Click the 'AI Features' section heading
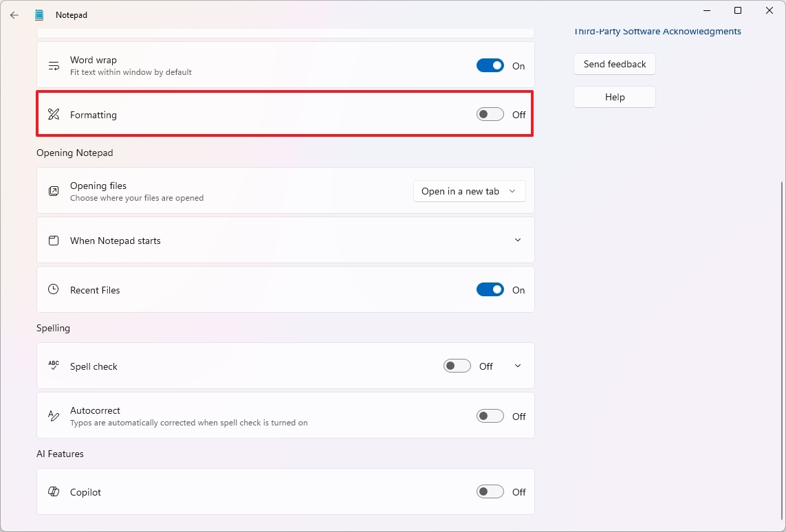The image size is (786, 532). (x=60, y=454)
